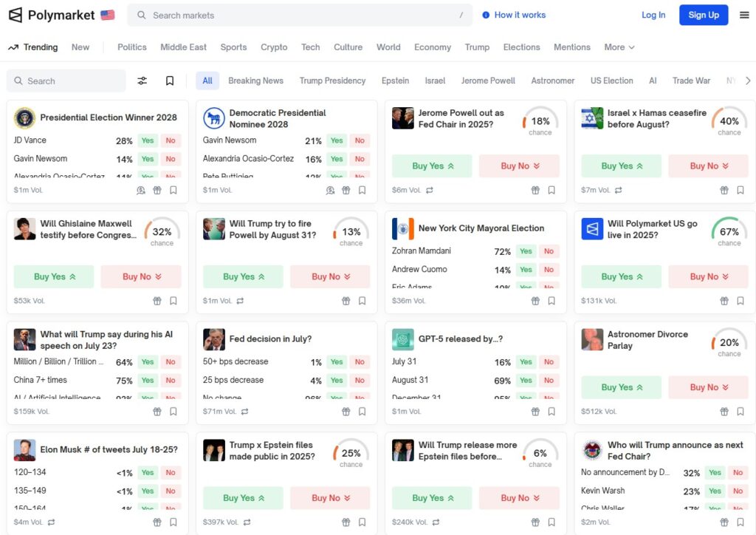Viewport: 756px width, 535px height.
Task: Buy Yes on Astronomer Divorce Parlay
Action: [x=621, y=387]
